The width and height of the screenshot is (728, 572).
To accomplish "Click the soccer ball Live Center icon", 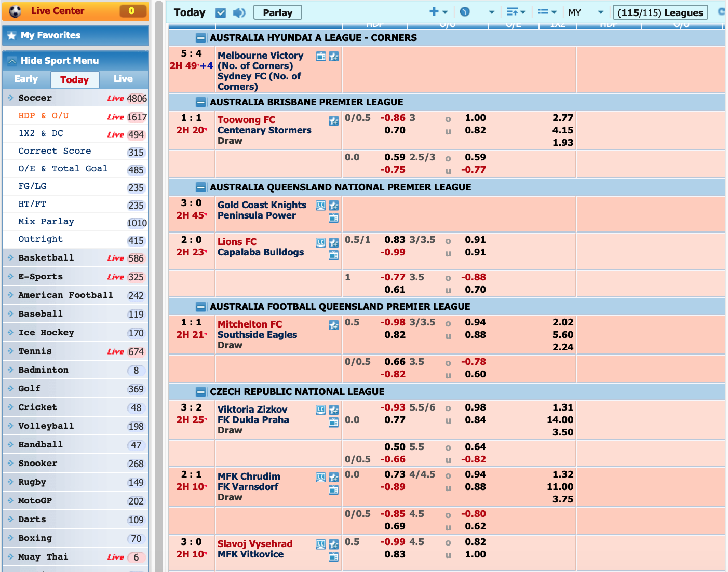I will pos(16,11).
